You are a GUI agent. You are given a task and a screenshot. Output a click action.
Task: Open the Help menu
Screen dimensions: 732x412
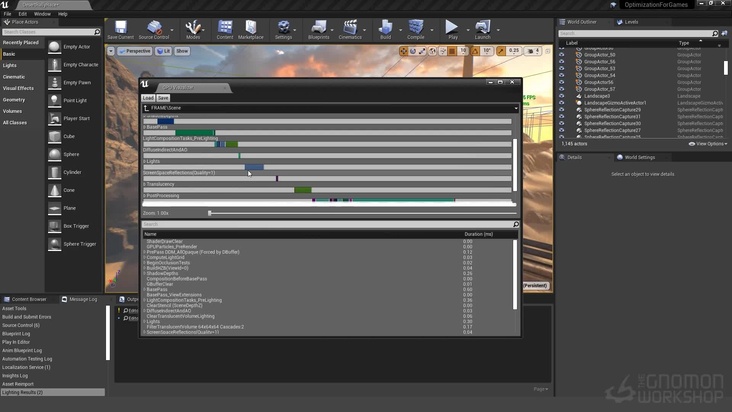[63, 14]
